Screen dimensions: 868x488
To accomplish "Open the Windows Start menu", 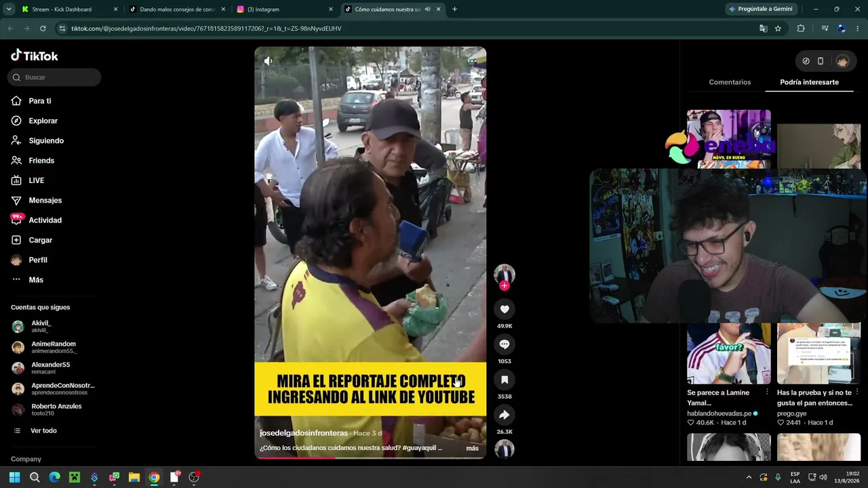I will click(x=14, y=477).
